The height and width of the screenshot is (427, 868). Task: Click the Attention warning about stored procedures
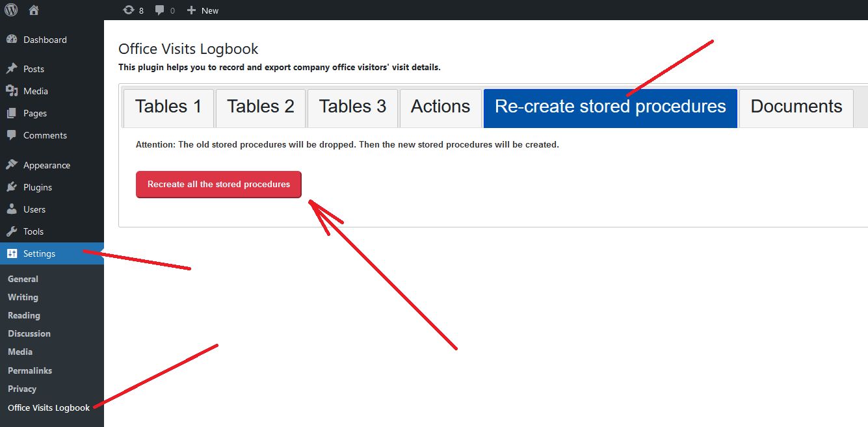(x=347, y=144)
